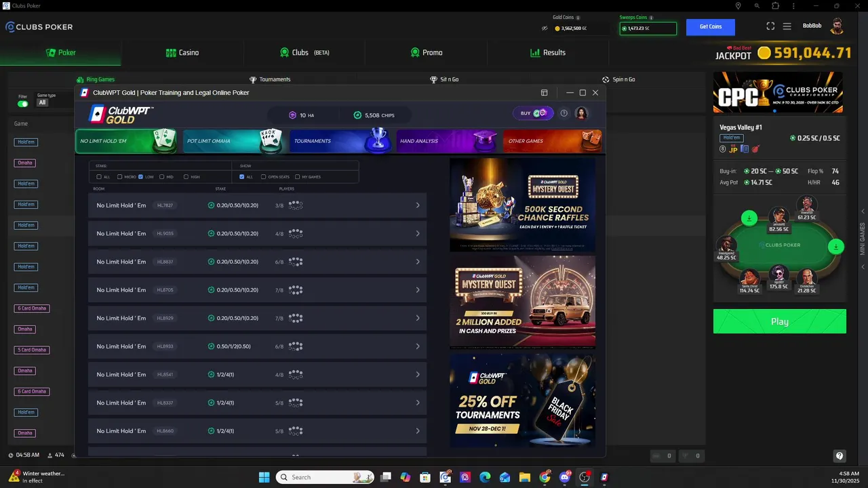Expand table HL8660 row arrow
Image resolution: width=868 pixels, height=488 pixels.
tap(418, 431)
